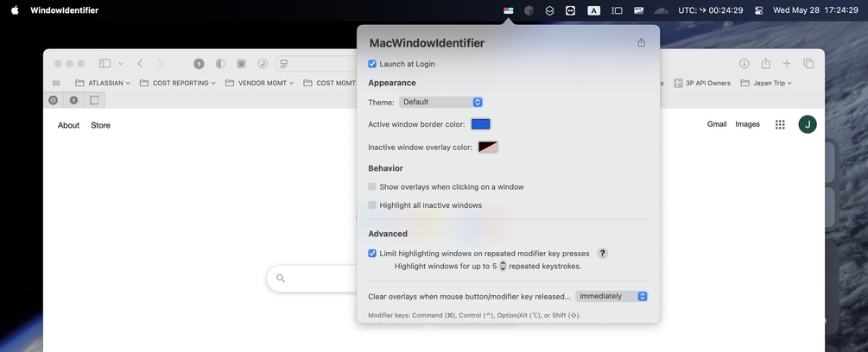This screenshot has height=352, width=868.
Task: Click the dark cube menu bar icon
Action: [529, 10]
